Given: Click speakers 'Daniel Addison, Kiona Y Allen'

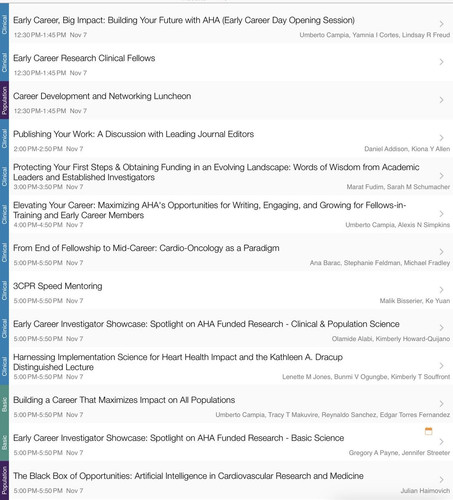Looking at the screenshot, I should tap(407, 149).
